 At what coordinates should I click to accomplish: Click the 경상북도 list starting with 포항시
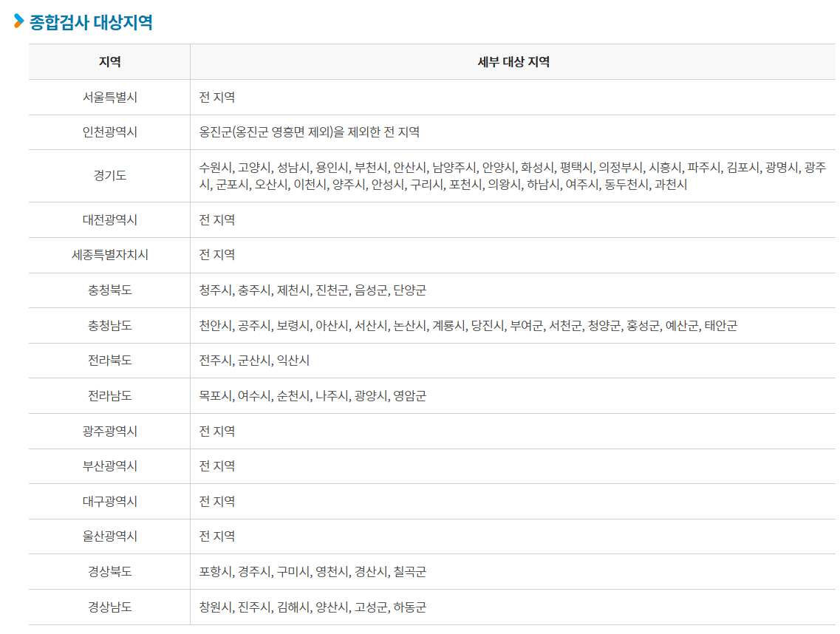pos(313,571)
